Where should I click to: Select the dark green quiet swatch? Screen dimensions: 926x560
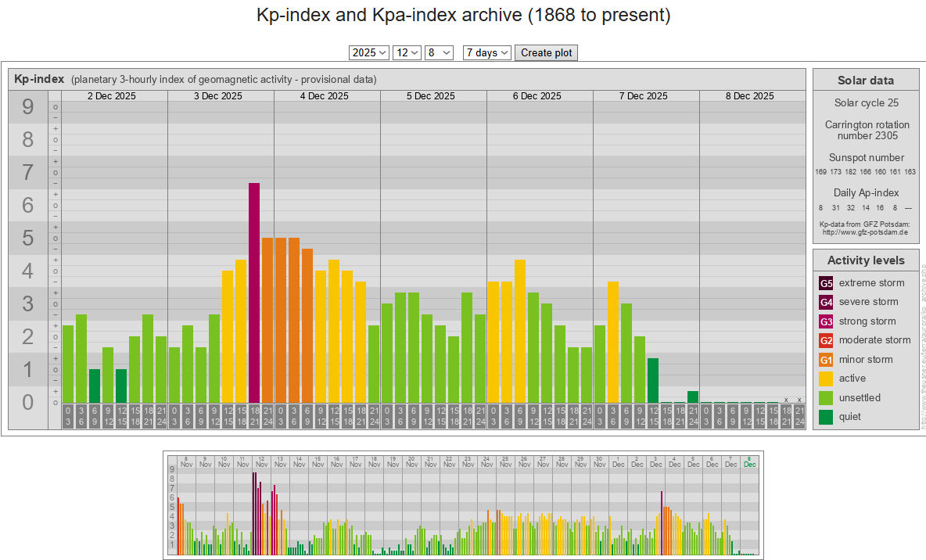click(x=826, y=417)
